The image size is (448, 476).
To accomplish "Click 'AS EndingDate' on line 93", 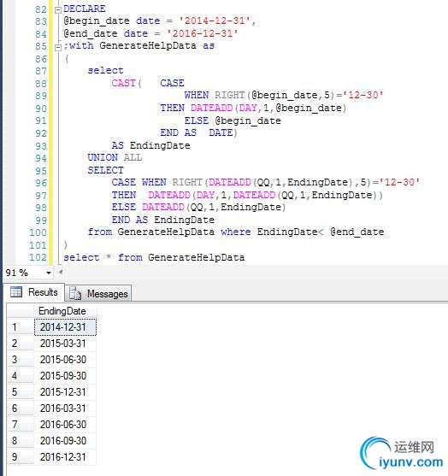I will [151, 145].
